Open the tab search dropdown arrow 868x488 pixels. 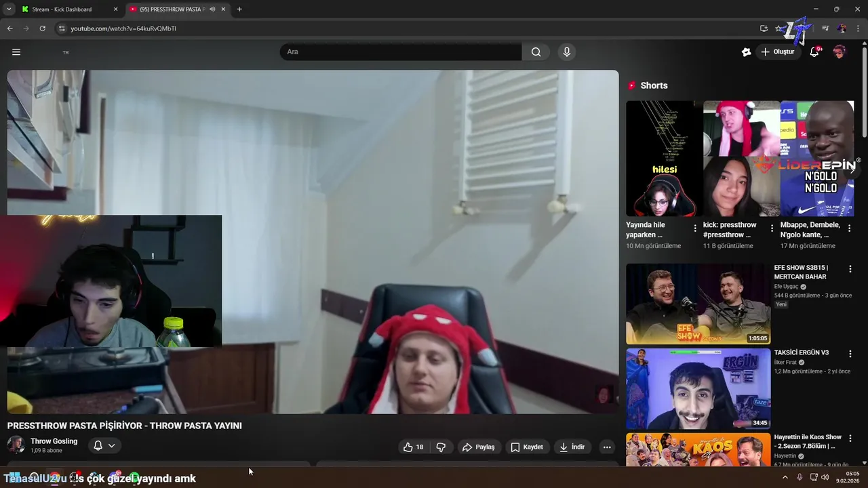[9, 9]
